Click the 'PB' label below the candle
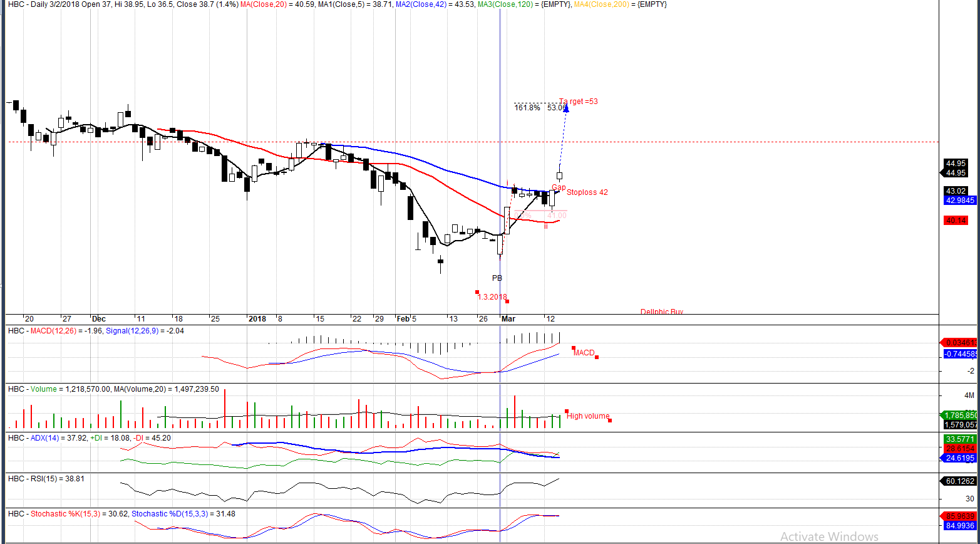This screenshot has height=544, width=980. coord(497,278)
